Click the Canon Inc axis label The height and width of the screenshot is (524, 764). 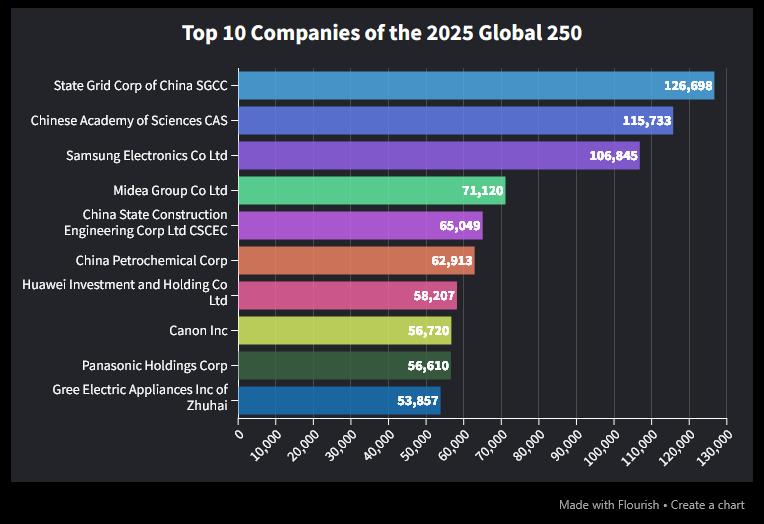[x=198, y=330]
